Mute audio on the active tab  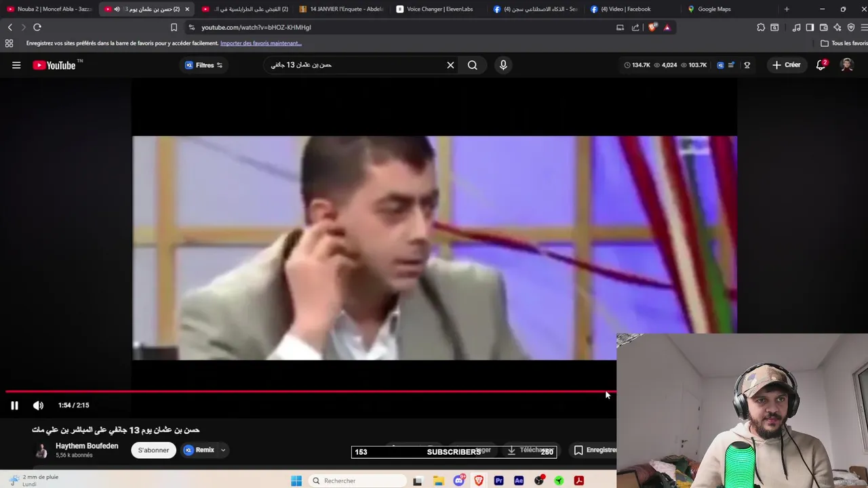[x=117, y=9]
